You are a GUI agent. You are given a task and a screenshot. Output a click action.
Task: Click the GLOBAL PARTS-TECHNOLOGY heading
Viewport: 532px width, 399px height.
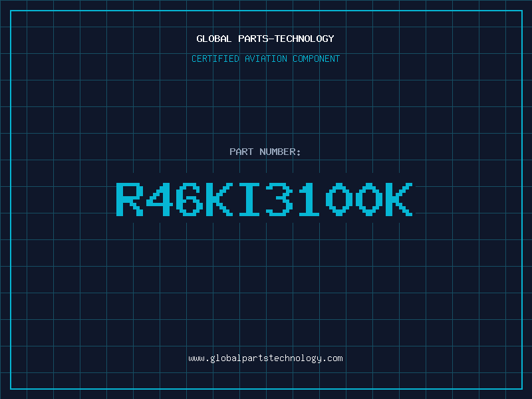[x=265, y=39]
